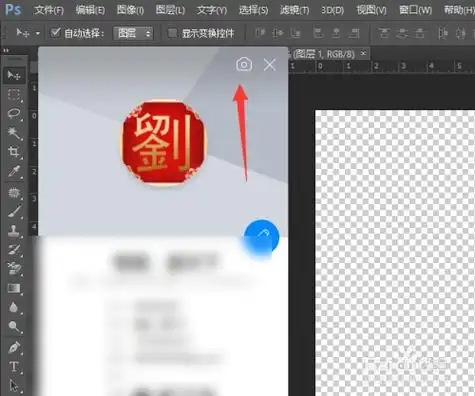
Task: Click the horizontal ruler above the canvas
Action: [x=382, y=66]
